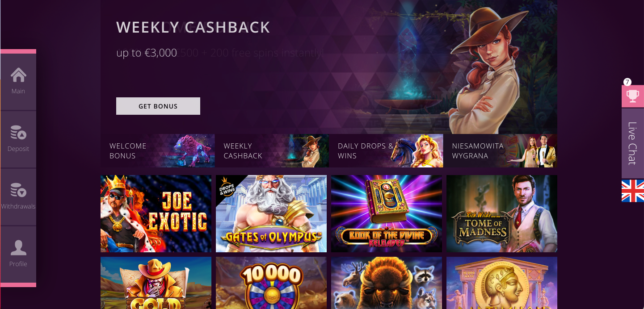Select the Niesamowita Wygrana promo tab
644x309 pixels.
(x=500, y=151)
